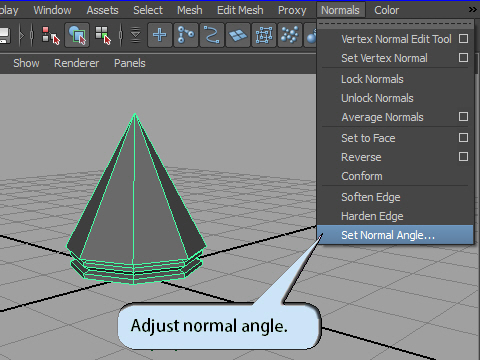Show hidden menus with the double-arrow overflow
Image resolution: width=480 pixels, height=360 pixels.
473,10
